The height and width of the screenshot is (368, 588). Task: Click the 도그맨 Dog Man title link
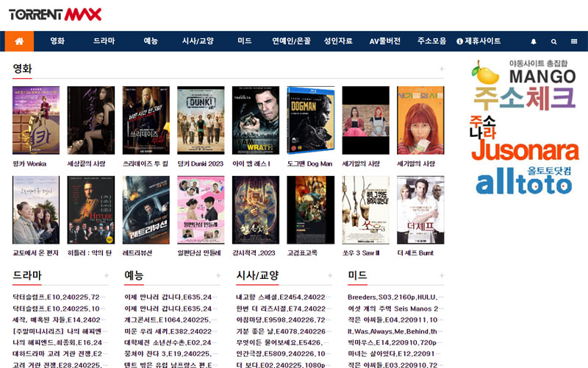(x=309, y=163)
